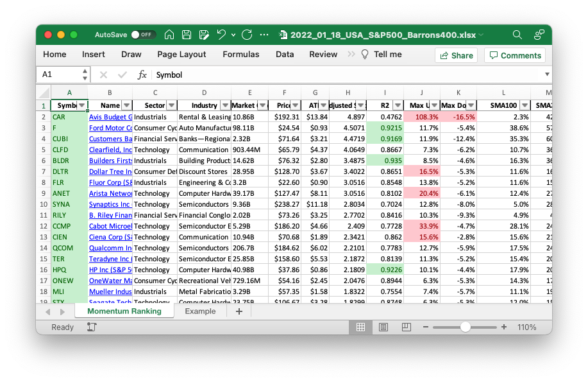Expand the formula bar arrow
This screenshot has width=588, height=382.
point(547,74)
